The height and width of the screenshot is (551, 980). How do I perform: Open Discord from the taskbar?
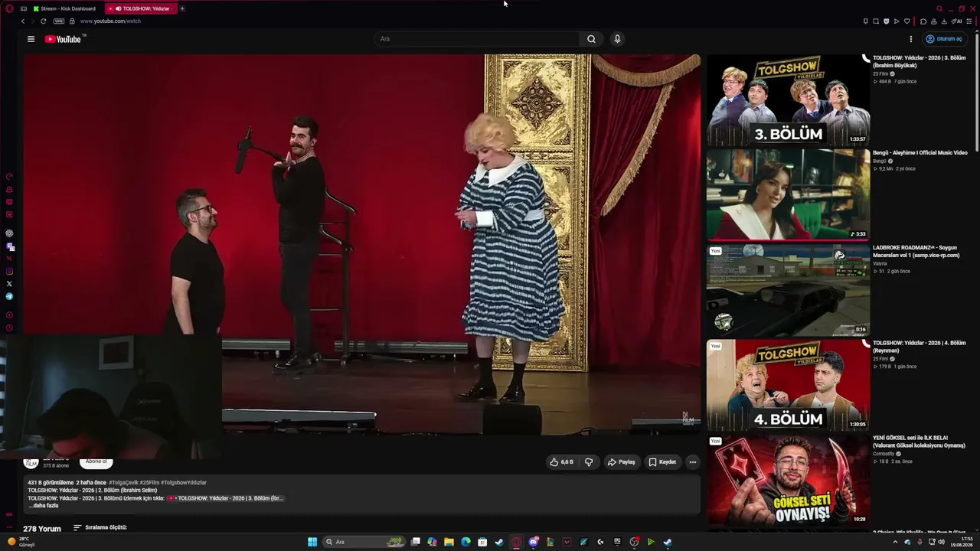coord(533,542)
